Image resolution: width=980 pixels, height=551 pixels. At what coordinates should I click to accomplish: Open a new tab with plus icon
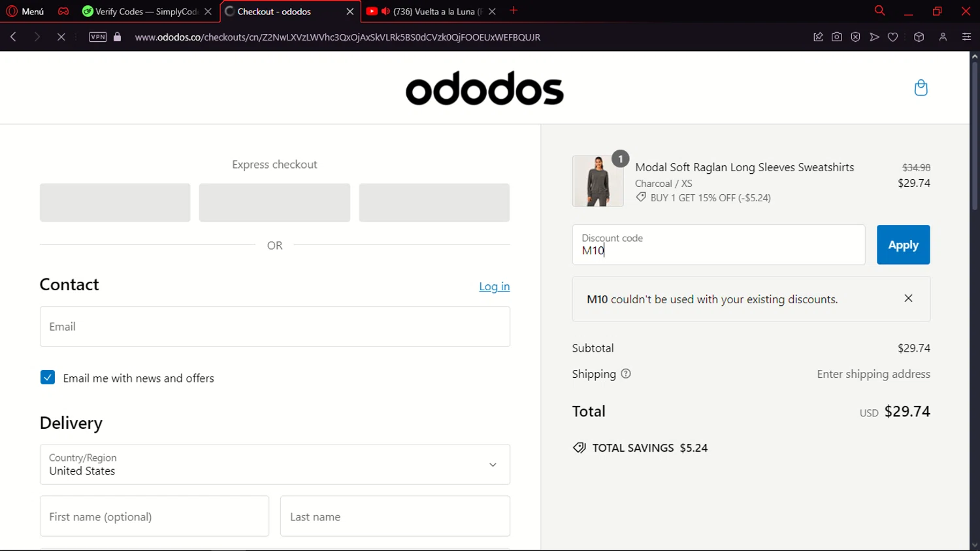(x=514, y=10)
